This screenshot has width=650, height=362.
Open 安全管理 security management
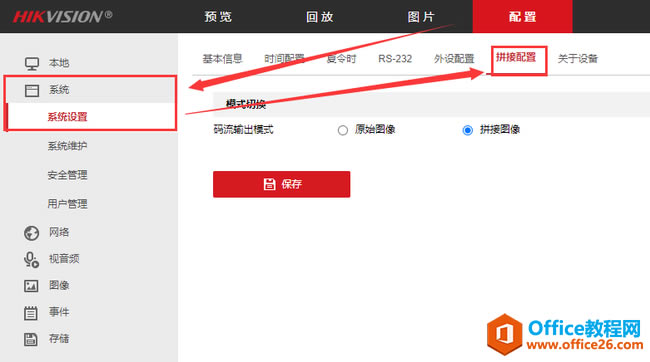[67, 175]
